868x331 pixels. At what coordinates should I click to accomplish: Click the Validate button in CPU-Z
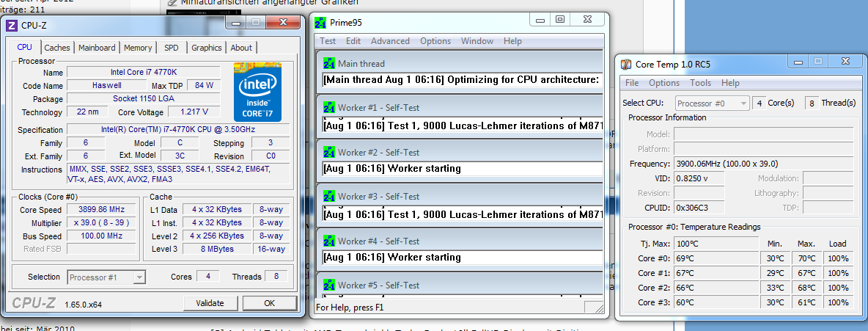click(210, 302)
